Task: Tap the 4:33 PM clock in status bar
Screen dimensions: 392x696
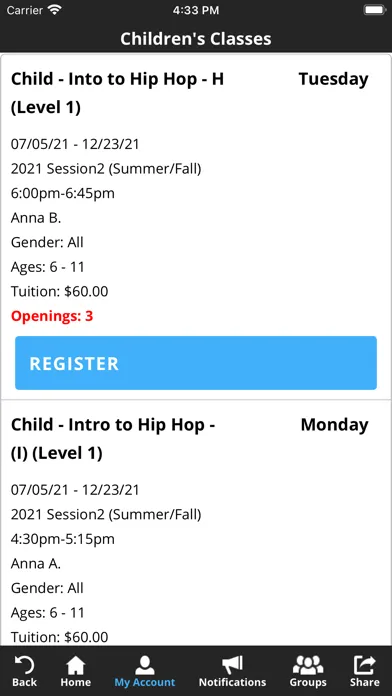Action: pos(196,10)
